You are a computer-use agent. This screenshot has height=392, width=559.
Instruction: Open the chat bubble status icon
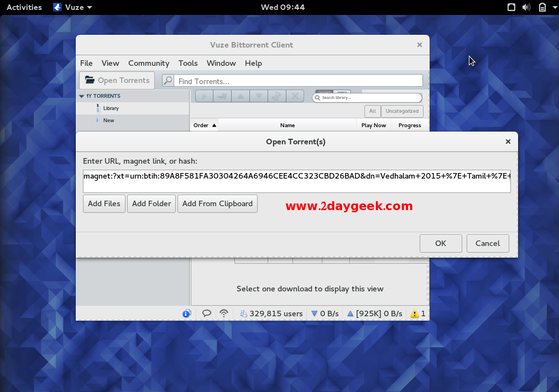pos(207,313)
